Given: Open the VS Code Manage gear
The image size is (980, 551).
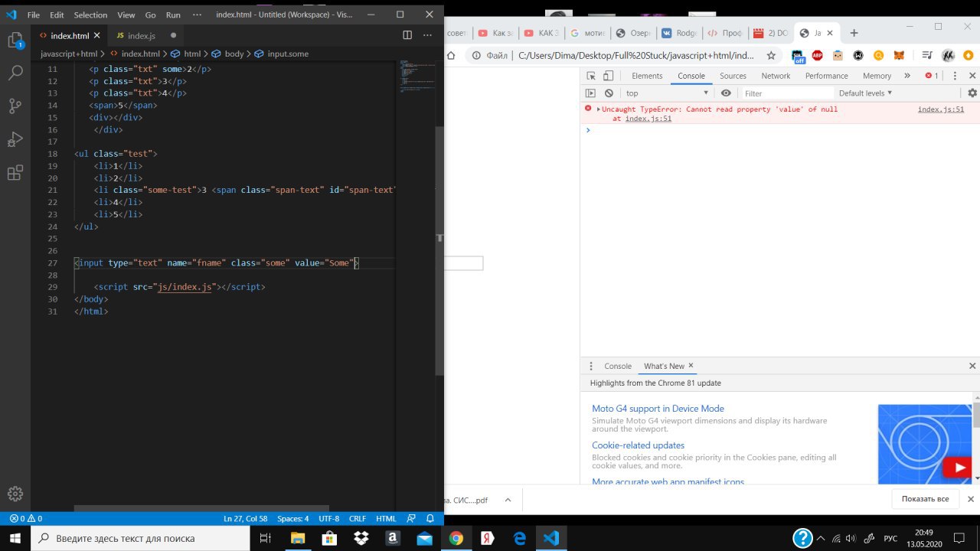Looking at the screenshot, I should 15,494.
